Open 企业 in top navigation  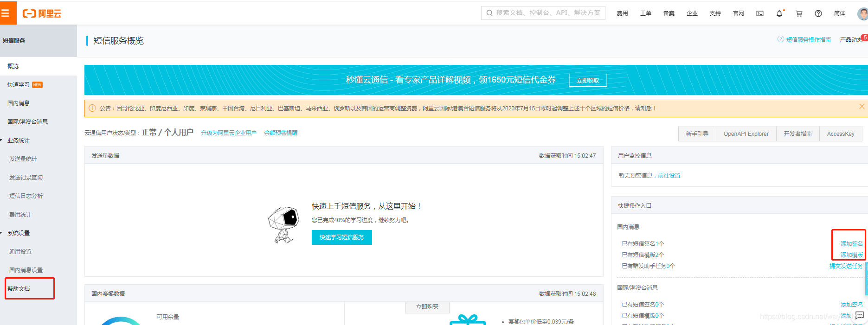692,13
